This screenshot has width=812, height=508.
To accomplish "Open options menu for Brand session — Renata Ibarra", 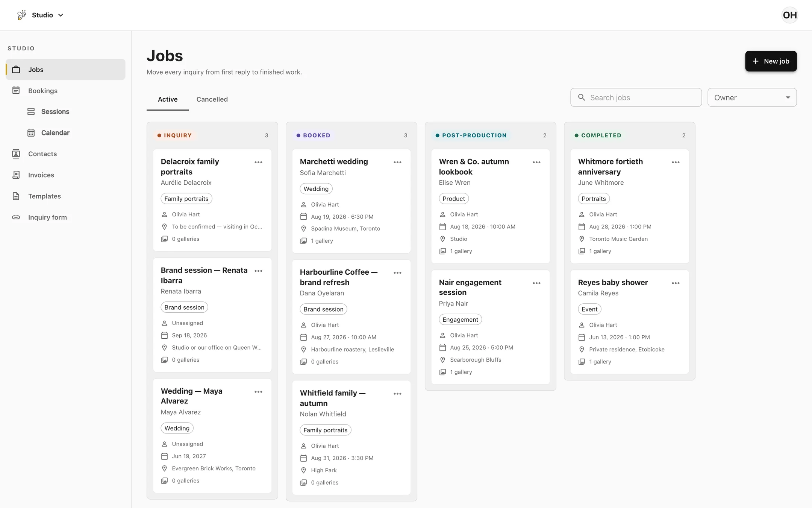I will click(x=258, y=271).
